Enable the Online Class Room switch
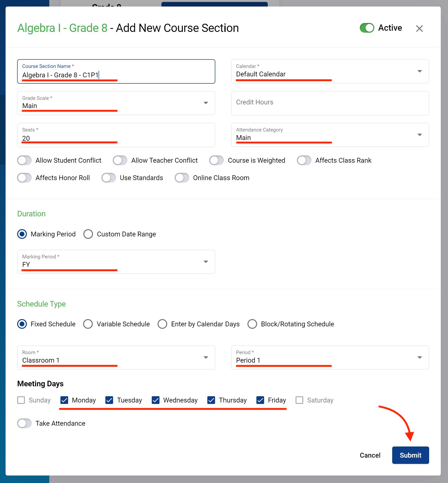 tap(182, 178)
